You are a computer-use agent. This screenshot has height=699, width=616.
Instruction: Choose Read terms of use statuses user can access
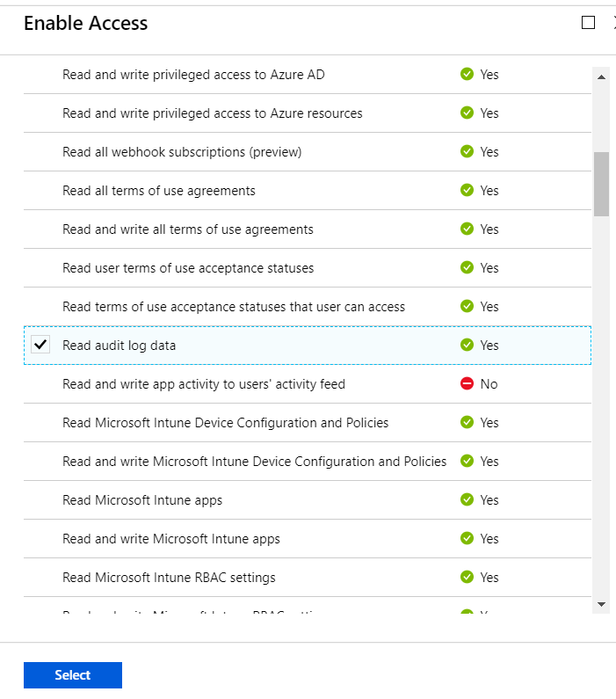click(x=233, y=307)
